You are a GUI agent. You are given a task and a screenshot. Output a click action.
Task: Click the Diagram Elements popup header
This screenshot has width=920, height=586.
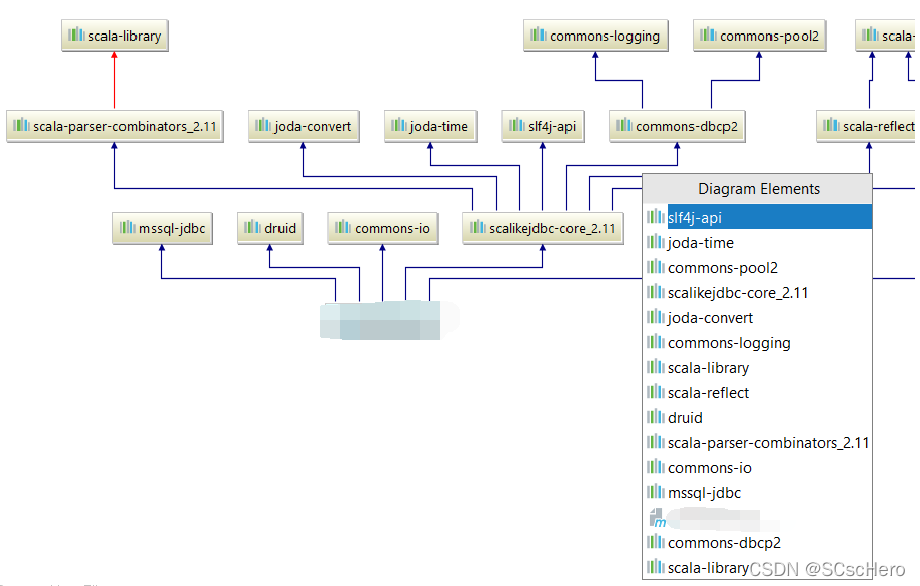758,188
